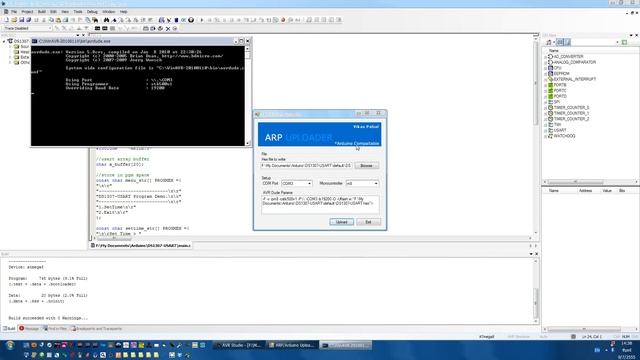This screenshot has height=360, width=640.
Task: Switch to Message output tab
Action: click(29, 329)
